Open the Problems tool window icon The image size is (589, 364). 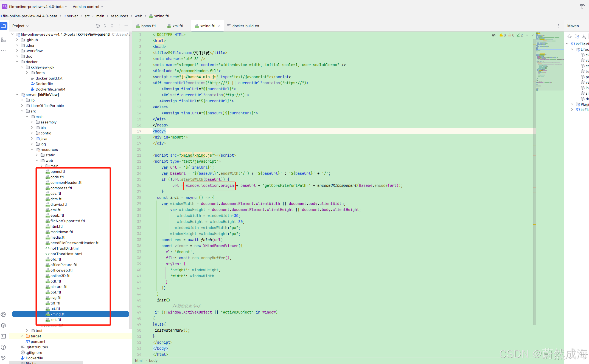pyautogui.click(x=3, y=347)
